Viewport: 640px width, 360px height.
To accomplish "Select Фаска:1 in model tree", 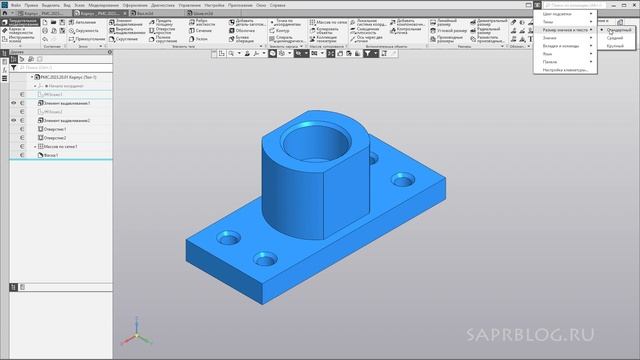I will (x=48, y=155).
